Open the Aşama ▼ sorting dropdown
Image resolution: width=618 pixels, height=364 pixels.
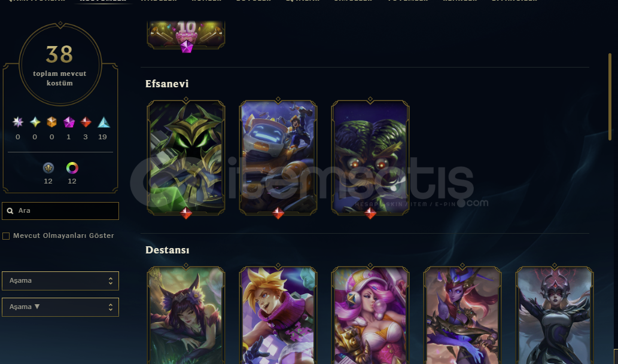tap(60, 307)
